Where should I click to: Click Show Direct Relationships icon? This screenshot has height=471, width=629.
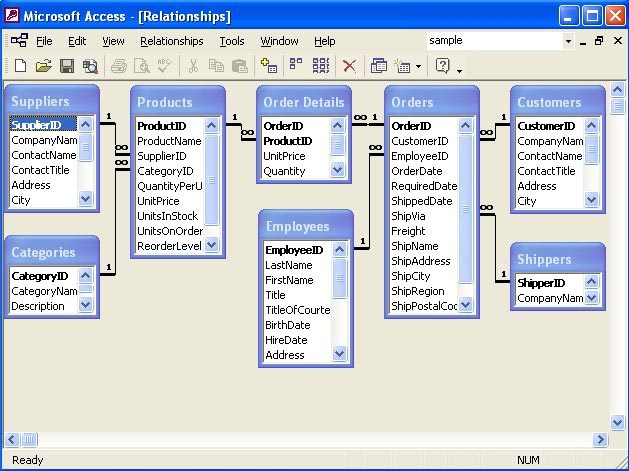(x=296, y=64)
